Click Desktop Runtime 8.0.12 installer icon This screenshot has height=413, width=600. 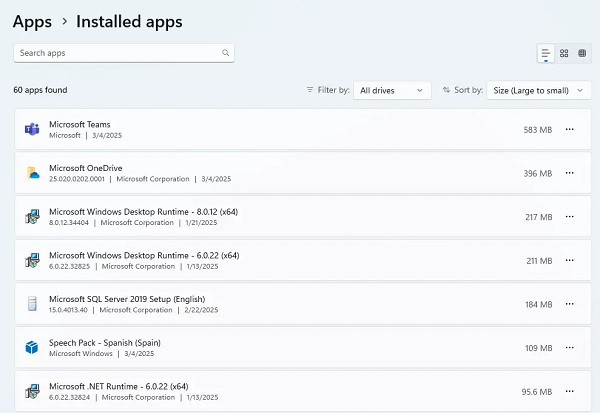pos(33,217)
